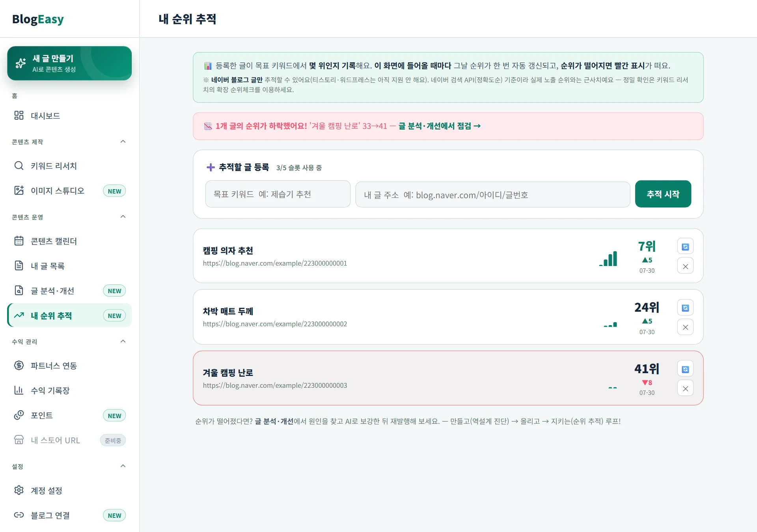Click the bar chart sparkline for 캠핑 의자 추천
757x532 pixels.
pos(608,259)
